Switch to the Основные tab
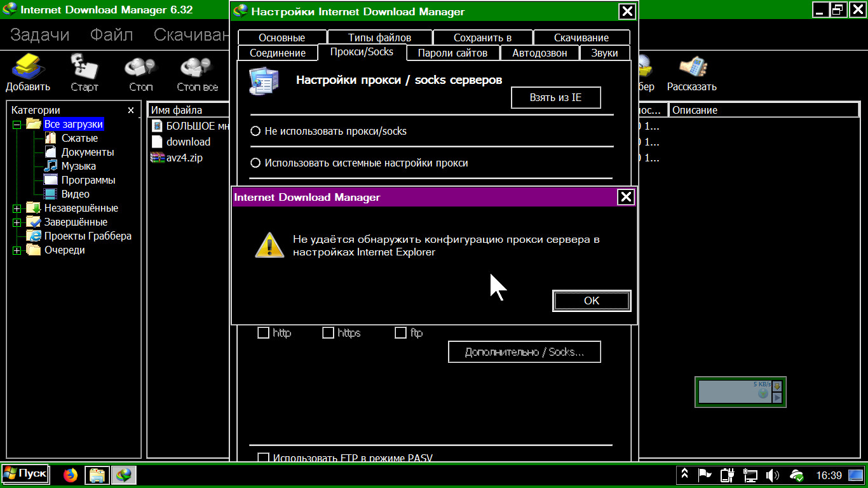This screenshot has height=488, width=868. (x=282, y=38)
